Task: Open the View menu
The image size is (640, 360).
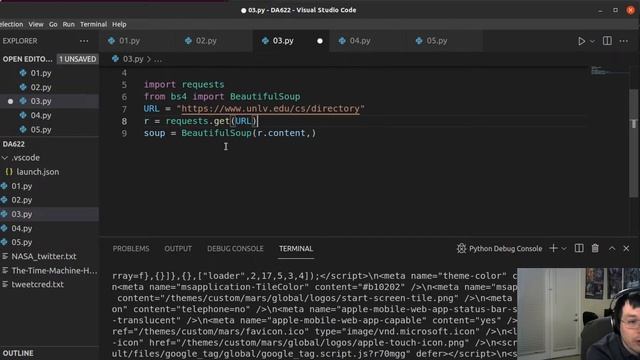Action: point(36,24)
